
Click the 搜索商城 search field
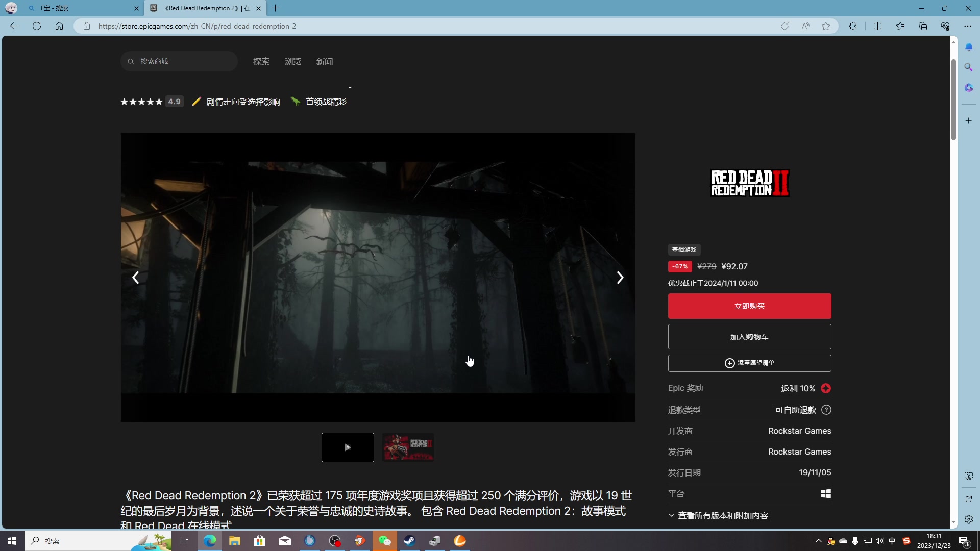[x=179, y=61]
